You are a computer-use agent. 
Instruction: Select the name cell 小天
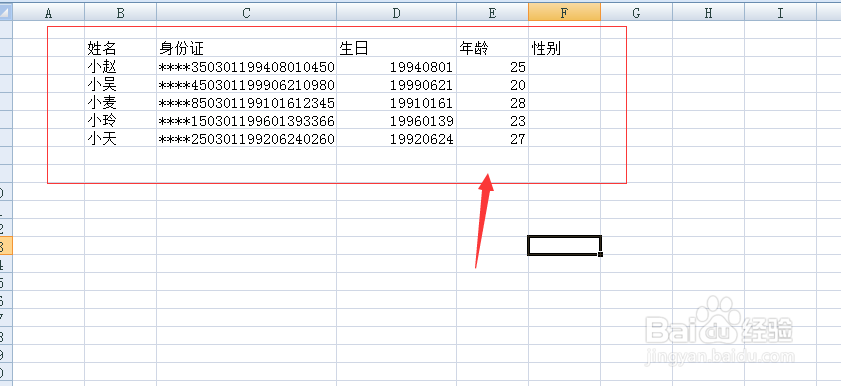tap(120, 138)
